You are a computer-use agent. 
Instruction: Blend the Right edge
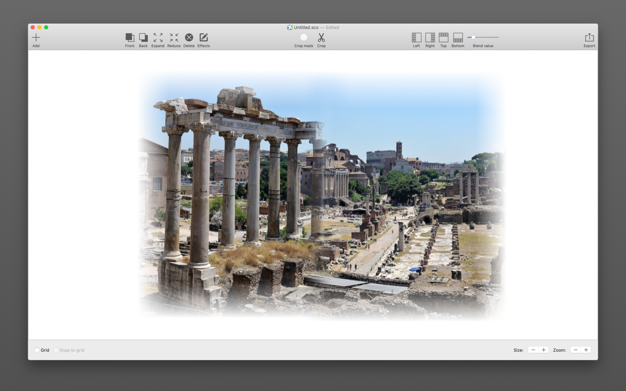430,38
